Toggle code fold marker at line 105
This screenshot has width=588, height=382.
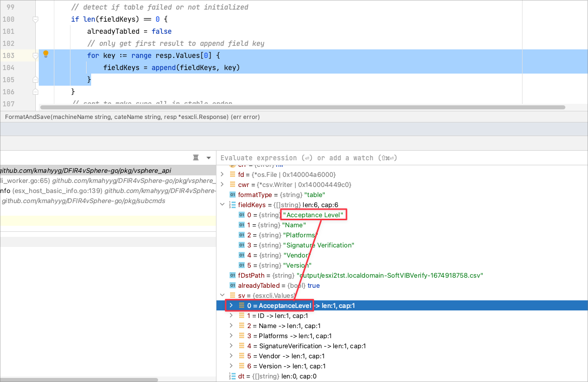pos(35,80)
